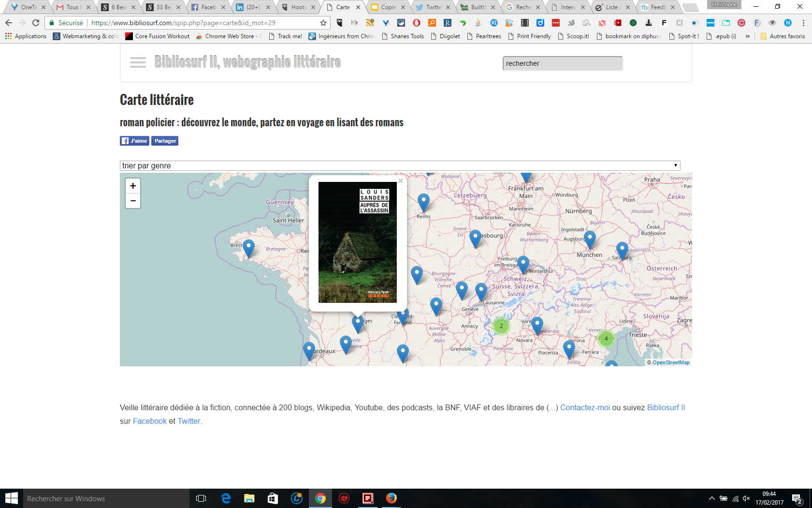Select the map pin near Verona

[569, 349]
